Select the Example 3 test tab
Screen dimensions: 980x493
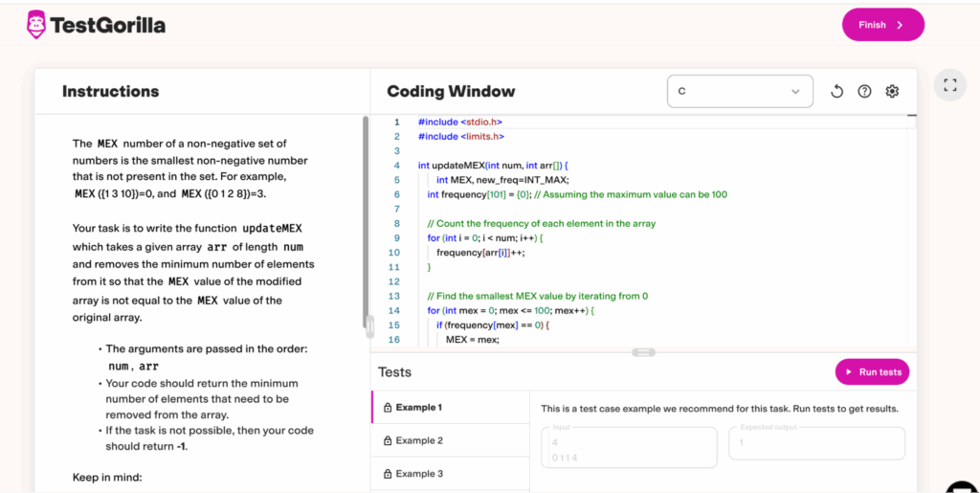click(450, 474)
